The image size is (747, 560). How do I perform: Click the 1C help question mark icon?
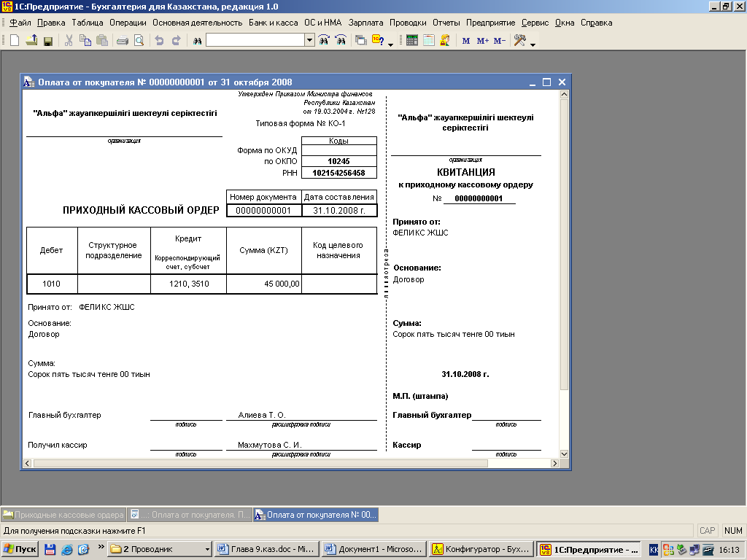tap(378, 41)
